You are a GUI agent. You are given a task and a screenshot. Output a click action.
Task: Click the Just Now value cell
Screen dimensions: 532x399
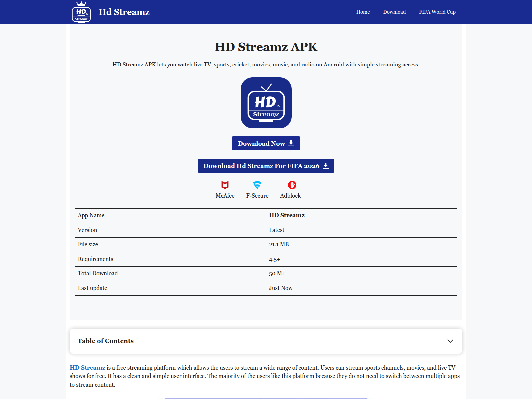[361, 288]
